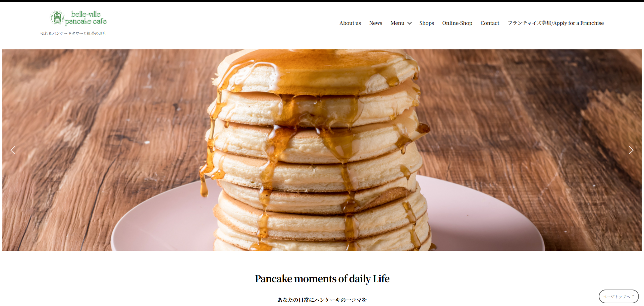
Task: Click the ページトップへ back-to-top button
Action: pos(619,296)
